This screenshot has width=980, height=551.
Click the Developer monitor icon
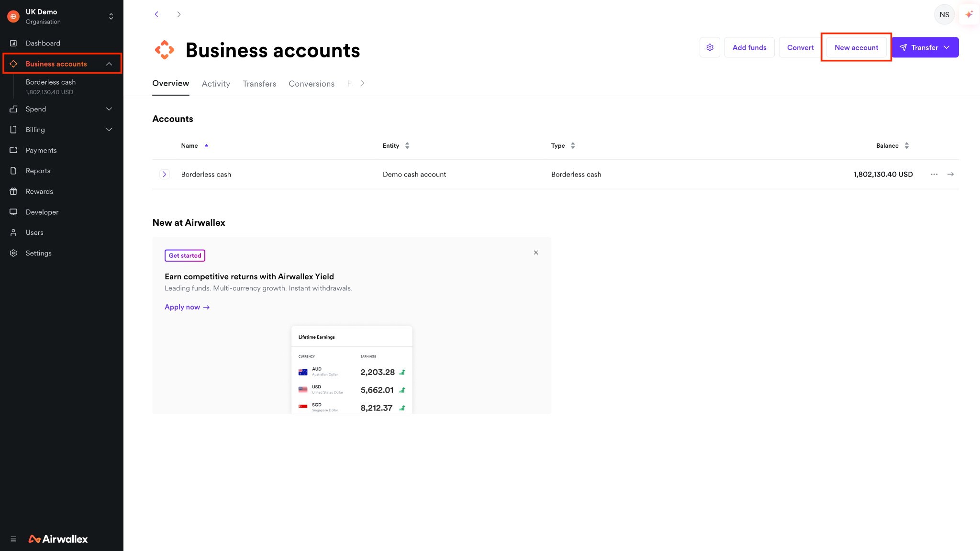pyautogui.click(x=13, y=212)
